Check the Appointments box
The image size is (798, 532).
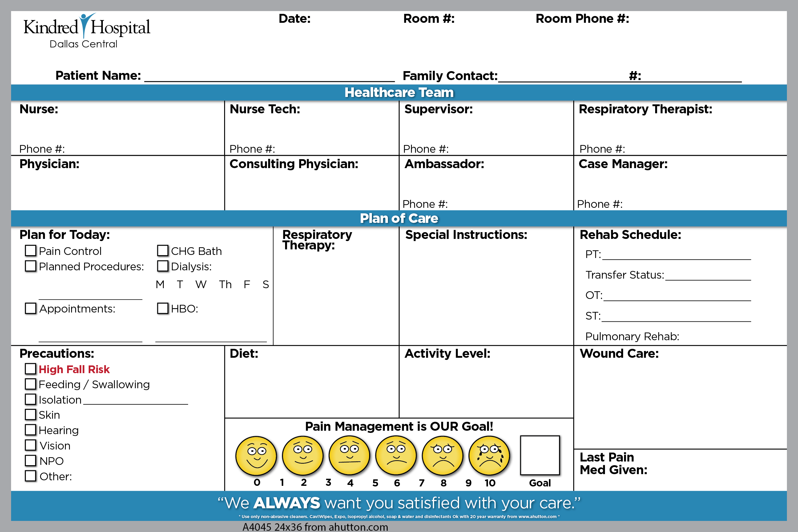[30, 308]
